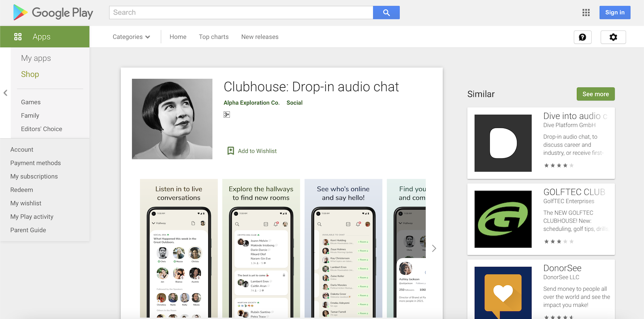Go to the Home tab
The image size is (644, 319).
click(x=178, y=37)
